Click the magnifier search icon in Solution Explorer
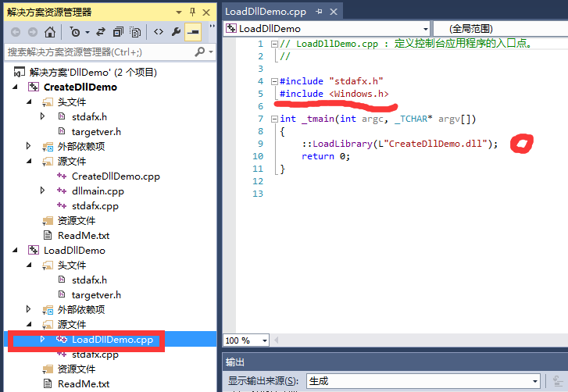This screenshot has width=568, height=392. [199, 52]
